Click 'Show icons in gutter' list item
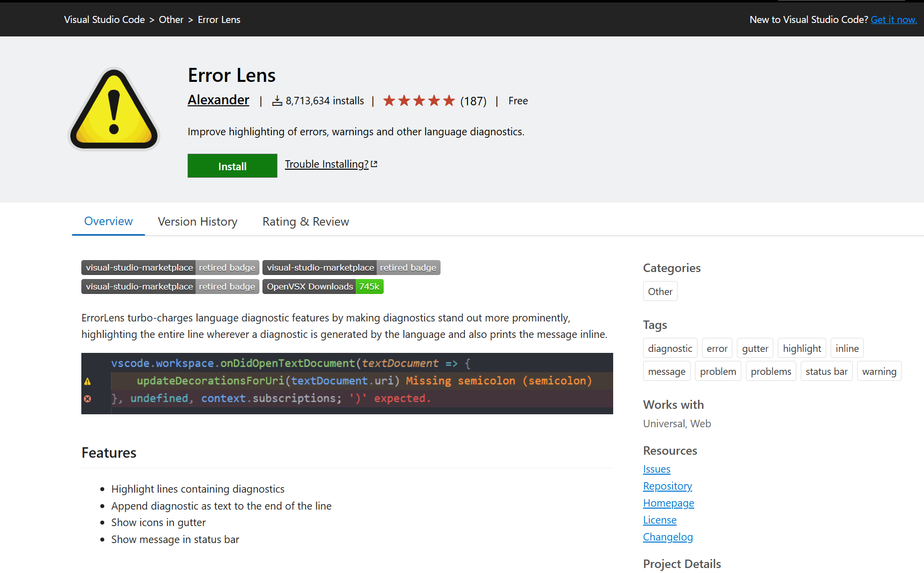The width and height of the screenshot is (924, 573). pos(158,523)
